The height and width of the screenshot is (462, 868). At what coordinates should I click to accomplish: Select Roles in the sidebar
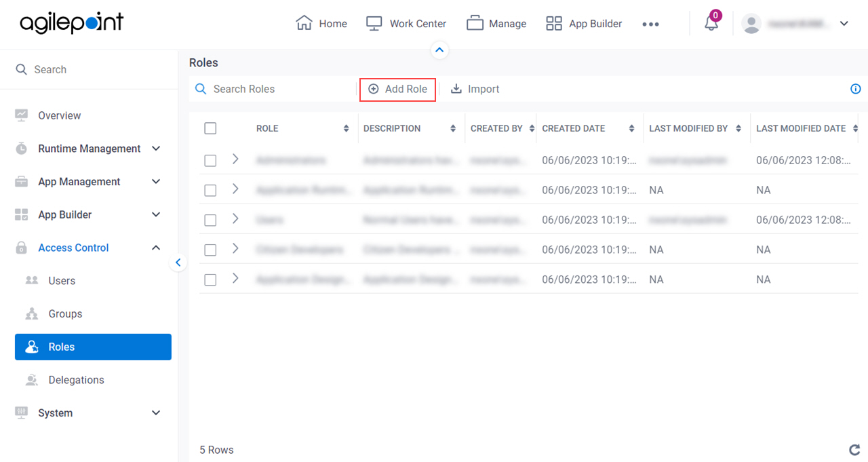pyautogui.click(x=93, y=347)
